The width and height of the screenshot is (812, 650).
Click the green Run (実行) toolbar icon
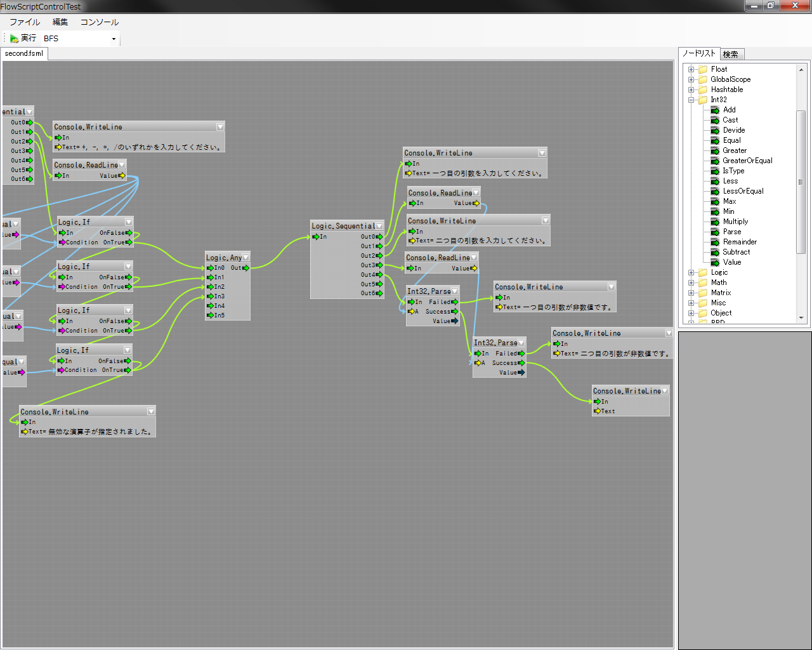[x=14, y=39]
